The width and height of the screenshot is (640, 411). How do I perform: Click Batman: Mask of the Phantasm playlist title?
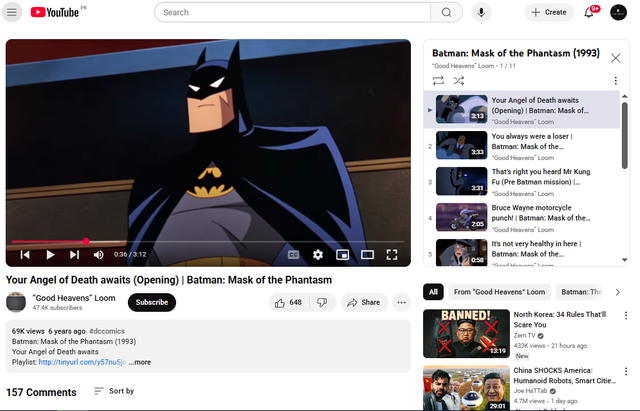tap(516, 53)
